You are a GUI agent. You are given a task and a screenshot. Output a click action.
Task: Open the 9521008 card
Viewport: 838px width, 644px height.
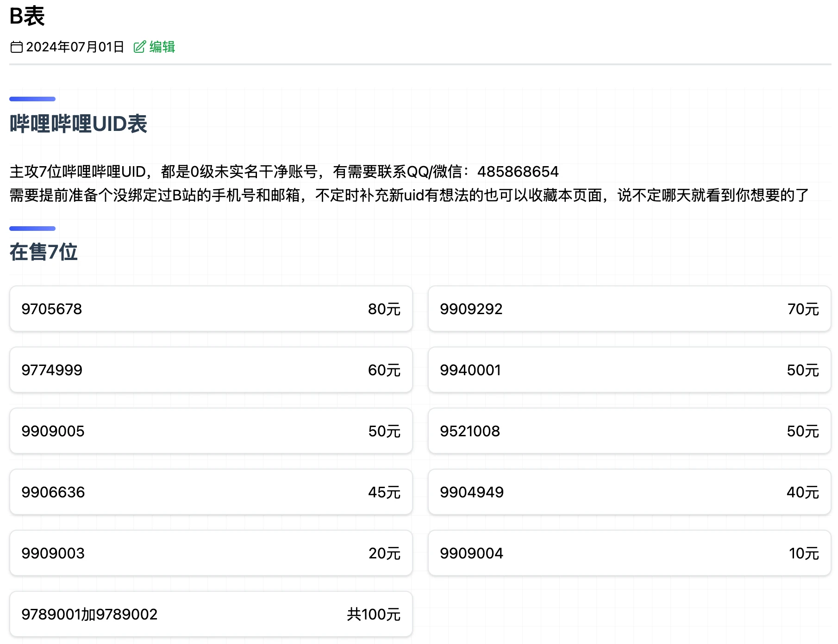(629, 431)
